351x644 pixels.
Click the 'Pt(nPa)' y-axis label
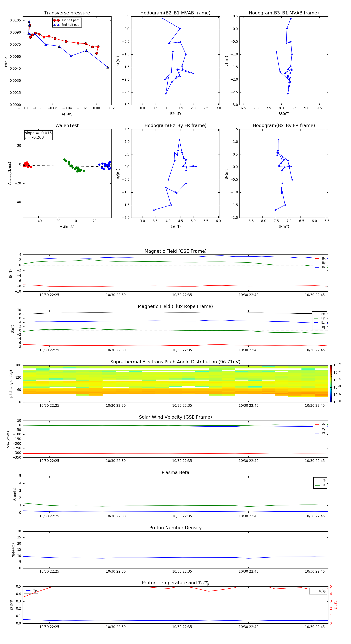pyautogui.click(x=6, y=61)
